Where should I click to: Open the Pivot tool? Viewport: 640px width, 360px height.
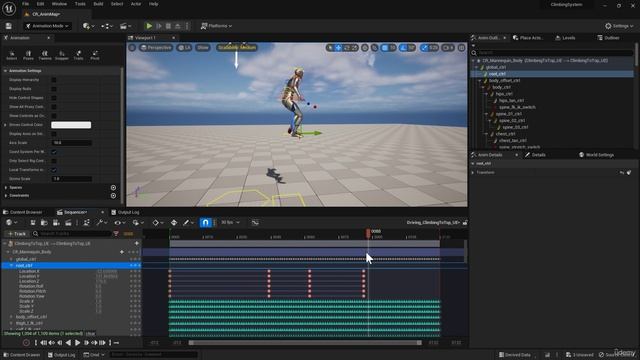click(x=95, y=55)
